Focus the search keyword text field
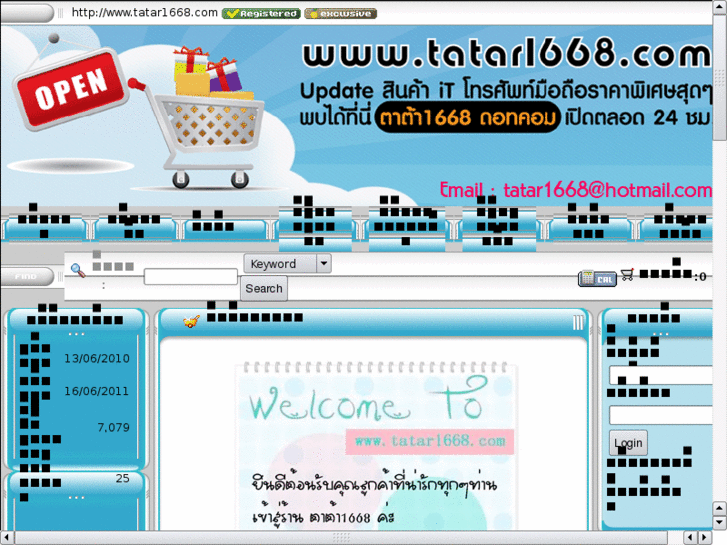Image resolution: width=727 pixels, height=545 pixels. [191, 277]
